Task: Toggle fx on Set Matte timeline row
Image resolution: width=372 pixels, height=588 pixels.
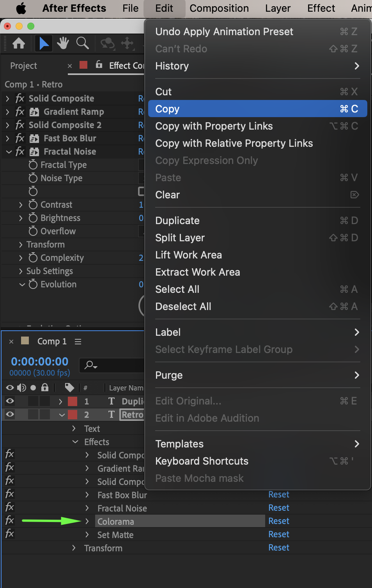Action: click(x=9, y=534)
